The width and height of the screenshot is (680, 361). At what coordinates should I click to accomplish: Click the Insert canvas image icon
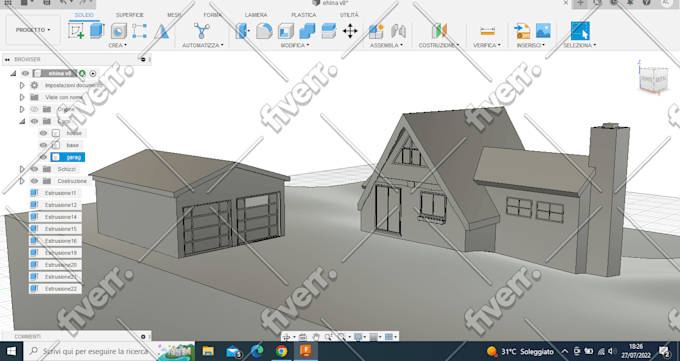point(543,31)
